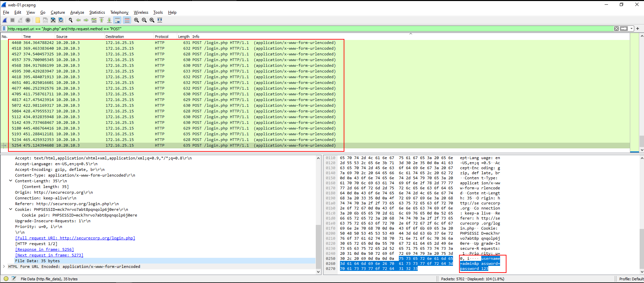Click the capture file properties icon in status bar
The height and width of the screenshot is (283, 644).
pyautogui.click(x=14, y=279)
